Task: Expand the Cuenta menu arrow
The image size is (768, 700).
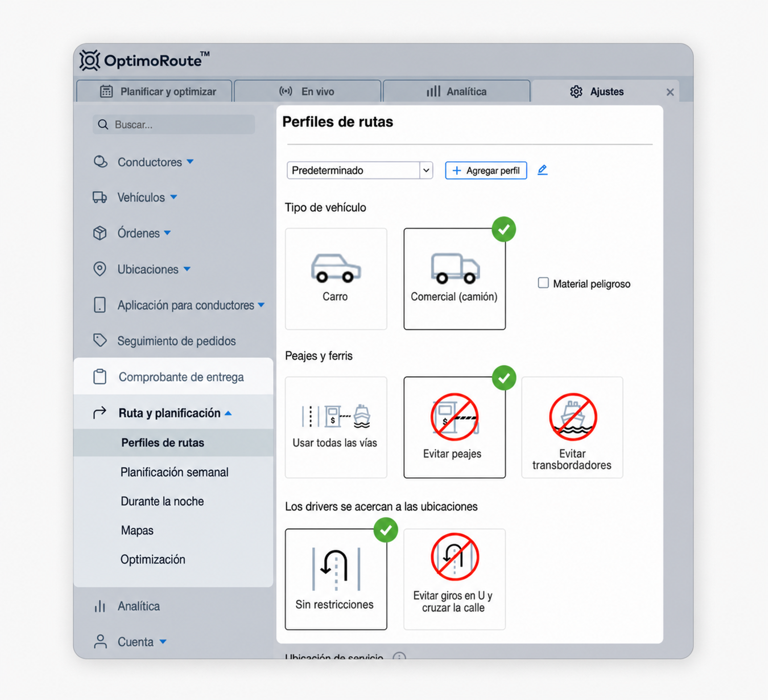Action: [x=163, y=642]
